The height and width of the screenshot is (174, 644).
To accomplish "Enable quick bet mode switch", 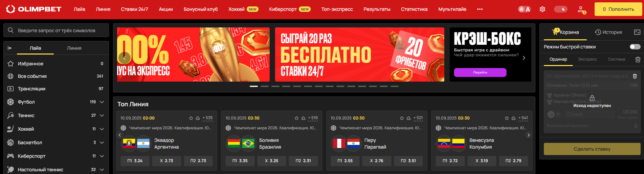I will click(635, 47).
